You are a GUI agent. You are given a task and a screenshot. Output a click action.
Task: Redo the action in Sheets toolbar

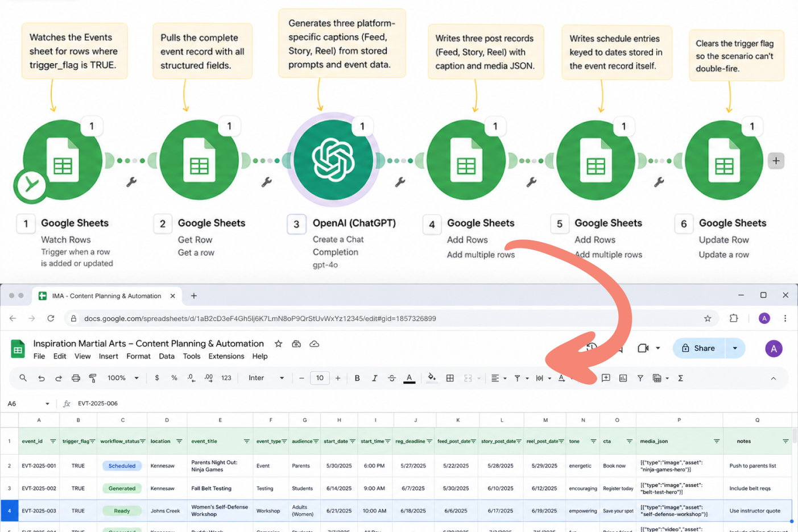(59, 378)
